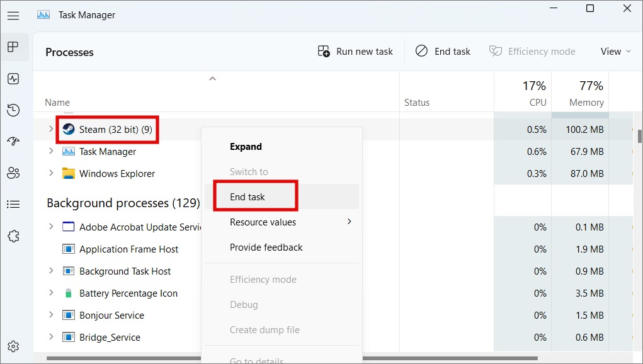The height and width of the screenshot is (364, 643).
Task: Click End task in the toolbar
Action: point(443,51)
